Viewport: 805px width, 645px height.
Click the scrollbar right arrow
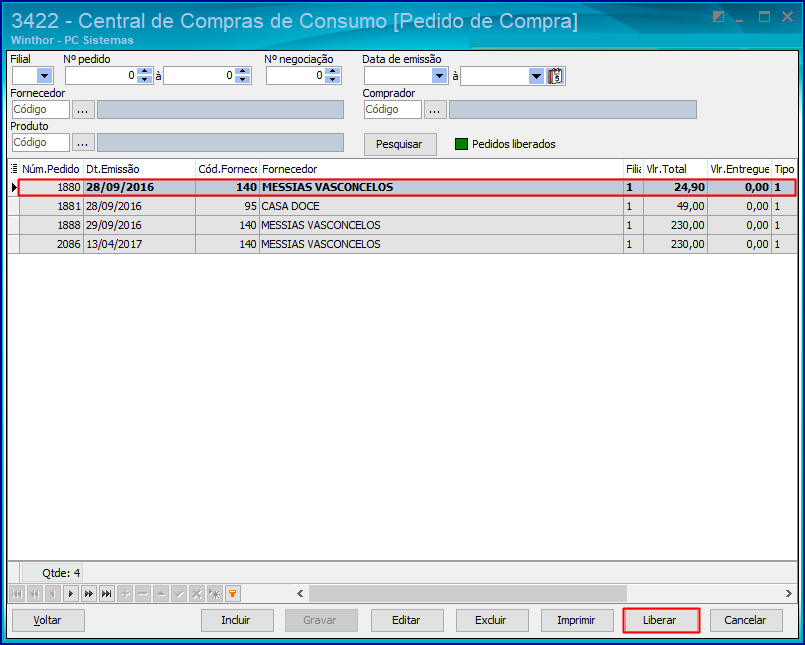pyautogui.click(x=789, y=594)
